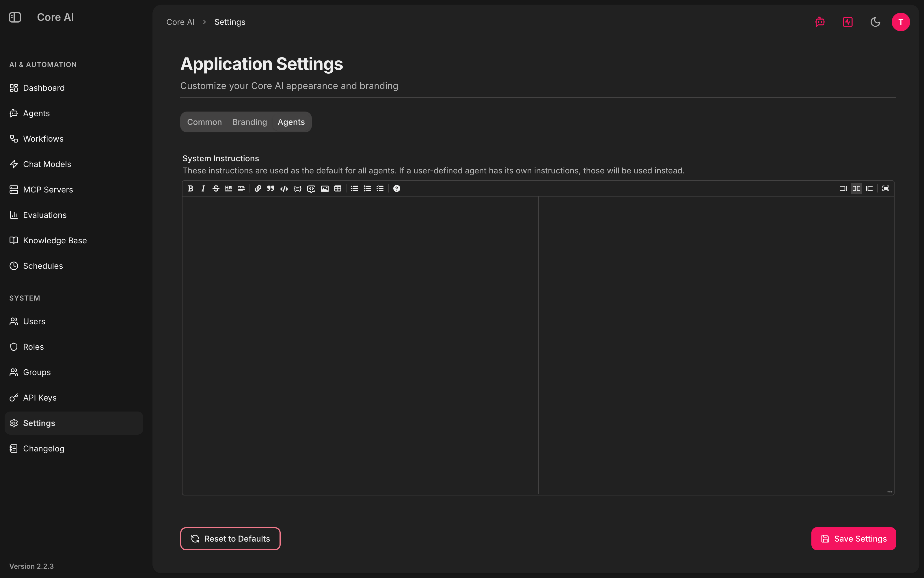Open Groups in the sidebar

(x=74, y=372)
